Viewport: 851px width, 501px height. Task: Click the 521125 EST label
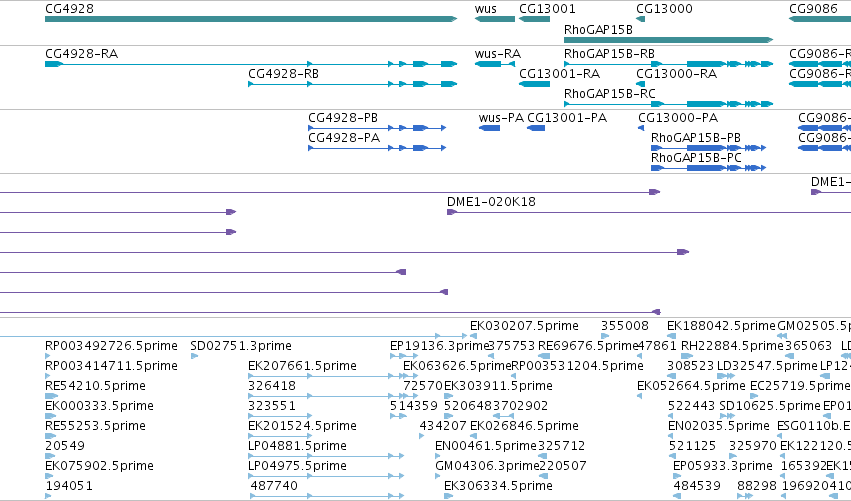[692, 446]
